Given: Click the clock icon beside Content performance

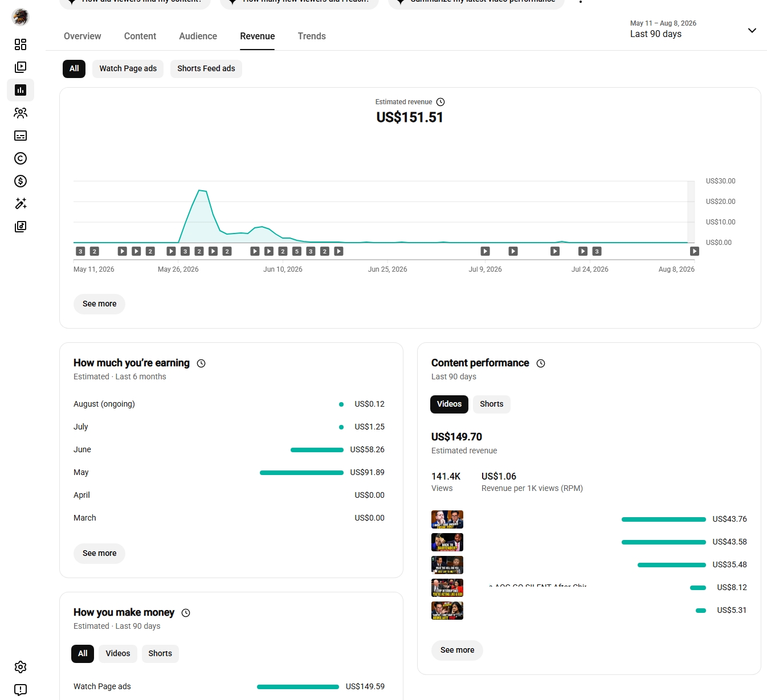Looking at the screenshot, I should pos(541,363).
